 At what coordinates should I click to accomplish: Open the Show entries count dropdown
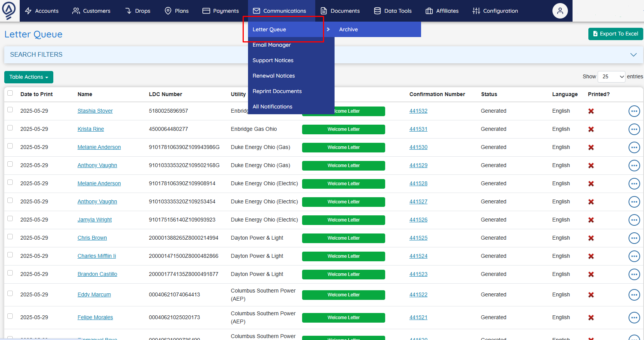[x=611, y=77]
